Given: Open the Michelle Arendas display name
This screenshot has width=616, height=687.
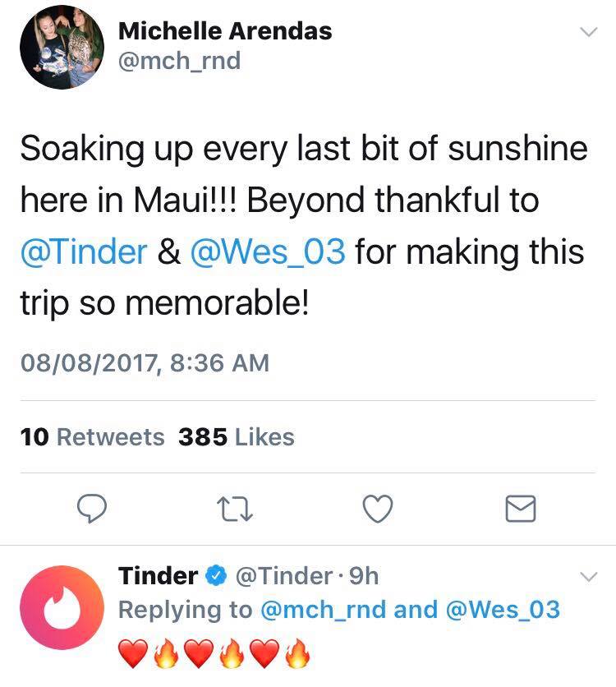Looking at the screenshot, I should (x=225, y=31).
